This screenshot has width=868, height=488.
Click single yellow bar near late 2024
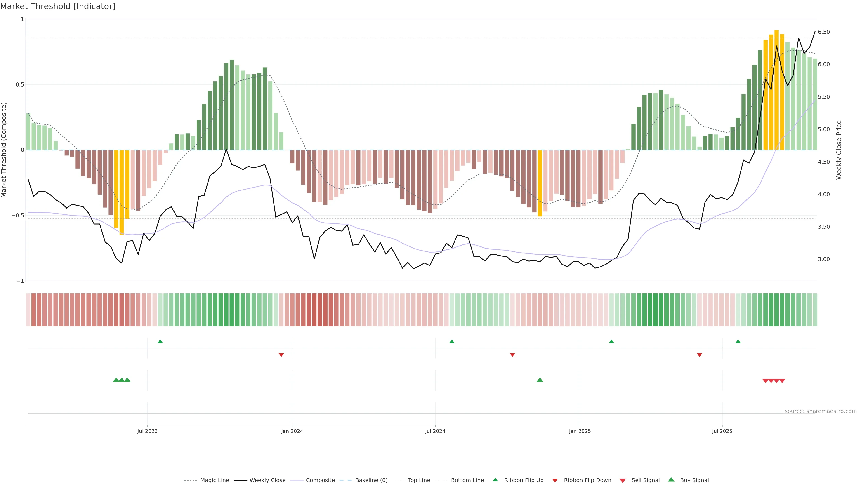[x=540, y=183]
